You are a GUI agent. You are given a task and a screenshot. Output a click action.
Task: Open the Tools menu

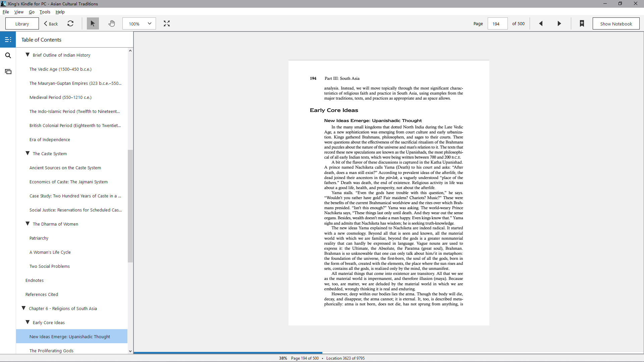(45, 12)
